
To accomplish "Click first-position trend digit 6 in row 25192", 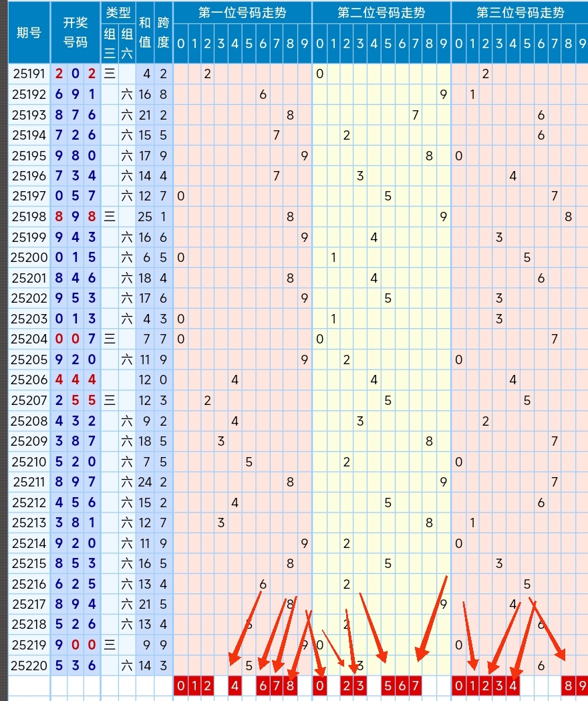I will pos(263,94).
